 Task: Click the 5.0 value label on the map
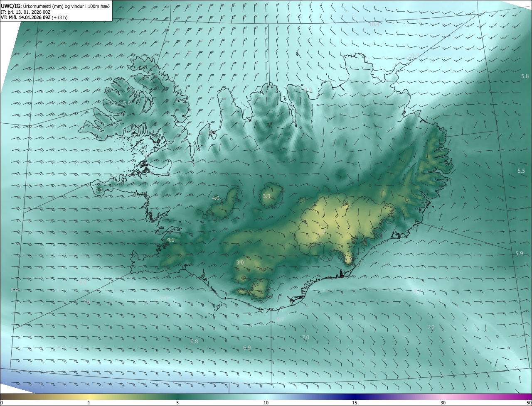[x=99, y=191]
